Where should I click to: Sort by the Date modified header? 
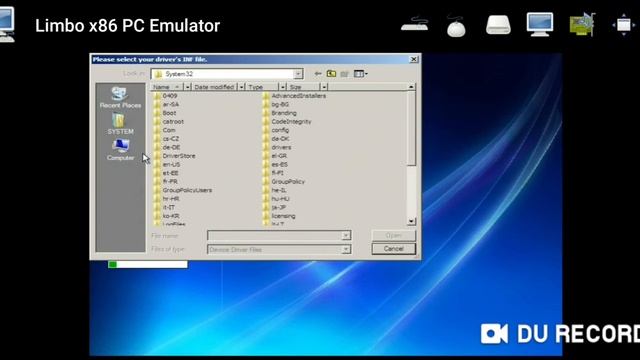[x=214, y=87]
